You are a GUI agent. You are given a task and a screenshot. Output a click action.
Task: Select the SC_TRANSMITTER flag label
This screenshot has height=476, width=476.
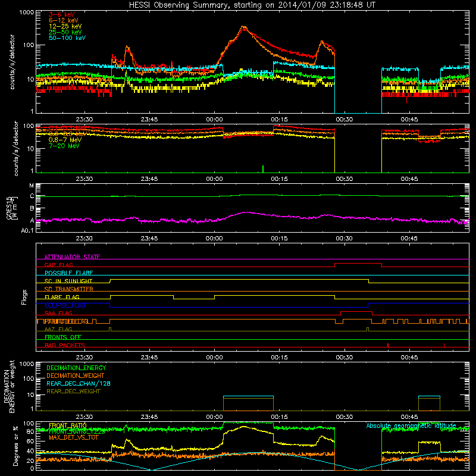[68, 289]
